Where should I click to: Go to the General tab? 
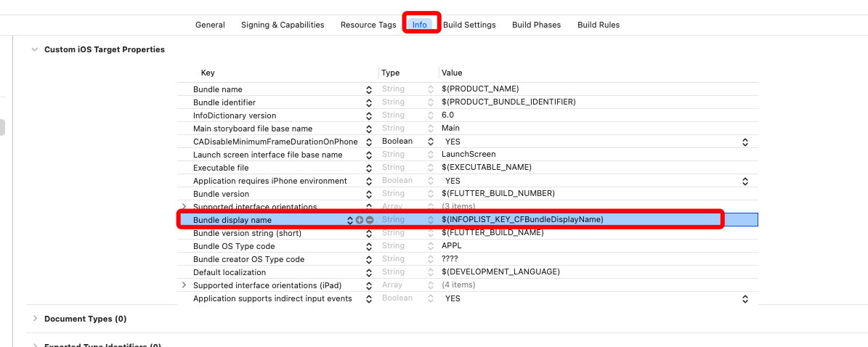tap(210, 25)
